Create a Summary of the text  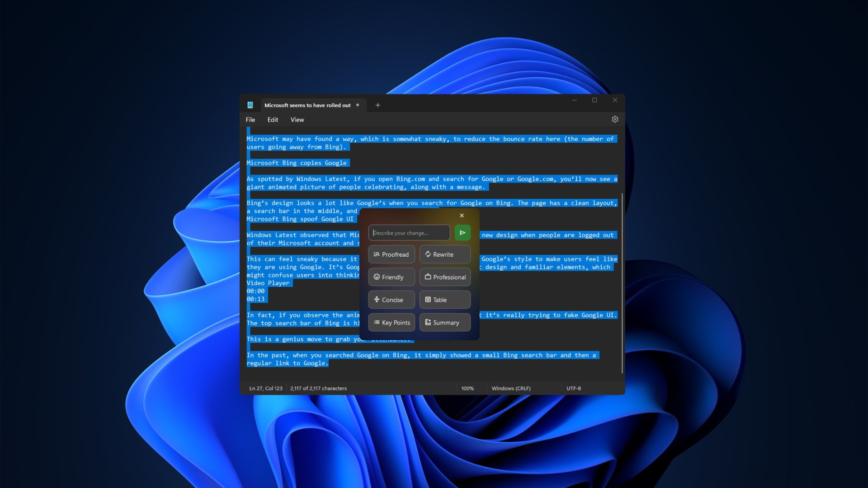point(444,323)
